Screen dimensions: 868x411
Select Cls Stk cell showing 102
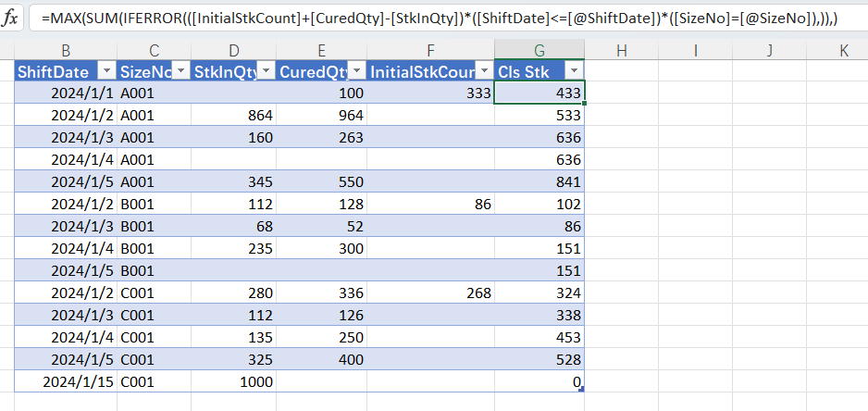coord(539,204)
